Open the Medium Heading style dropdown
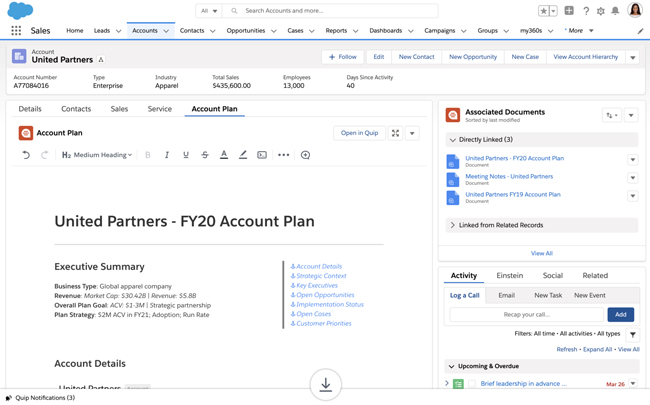 [x=97, y=155]
